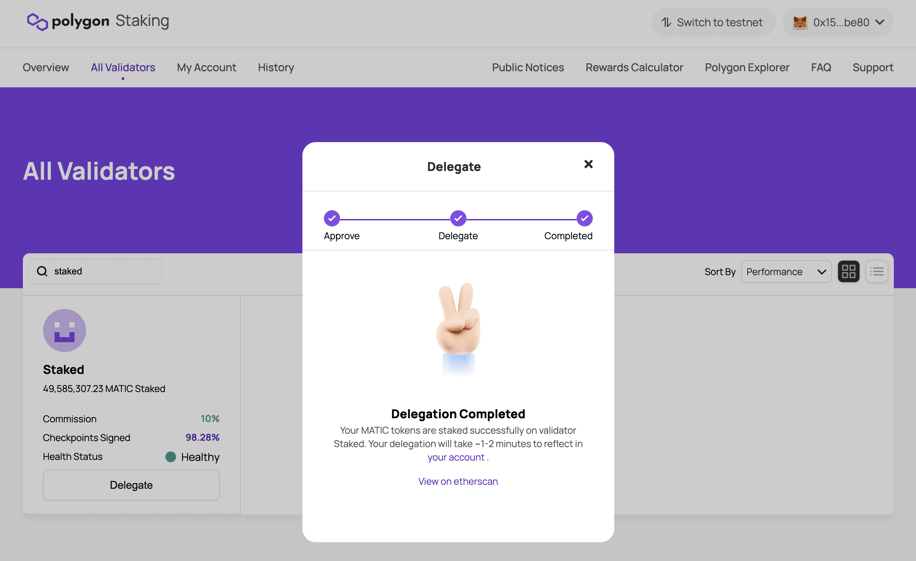
Task: Click the 49,585,307.23 MATIC Staked text
Action: [x=104, y=389]
